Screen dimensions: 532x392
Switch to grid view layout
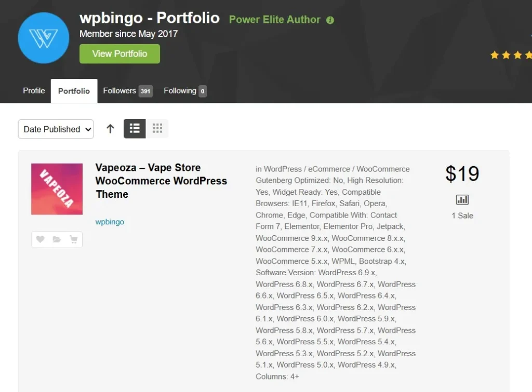tap(157, 129)
